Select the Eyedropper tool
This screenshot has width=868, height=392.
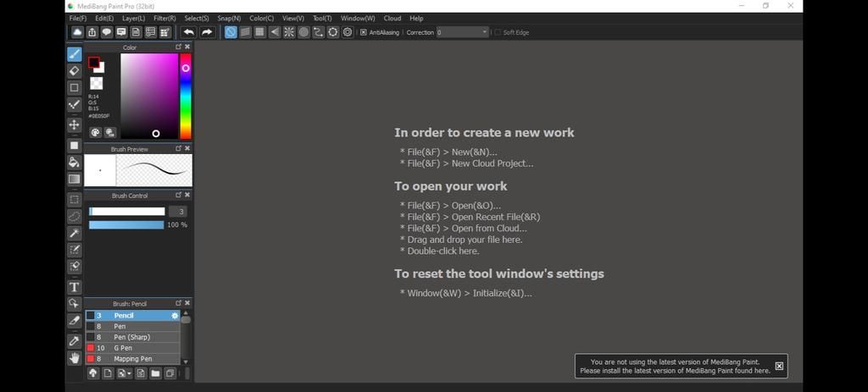[75, 340]
